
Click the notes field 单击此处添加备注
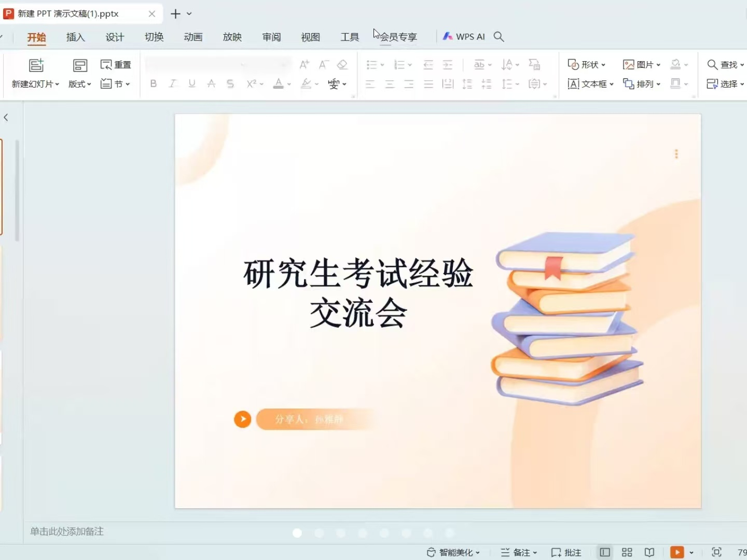pyautogui.click(x=67, y=531)
